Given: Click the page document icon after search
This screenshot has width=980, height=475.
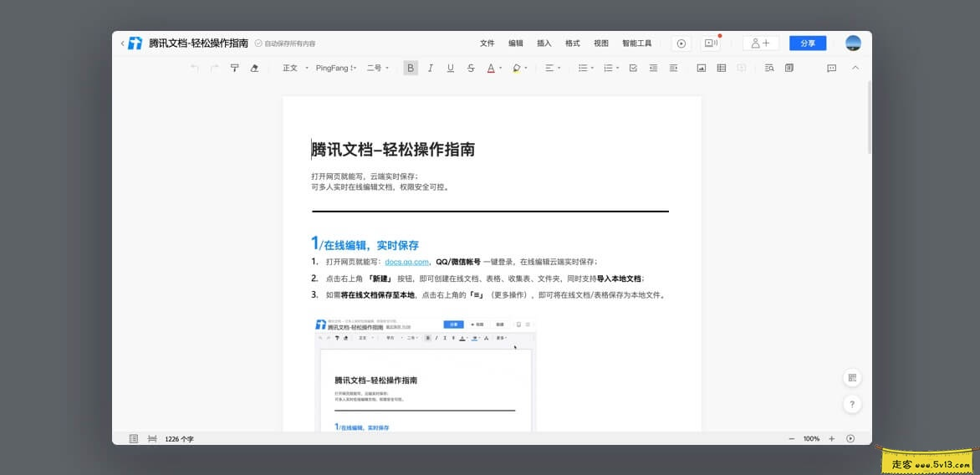Looking at the screenshot, I should pos(789,68).
